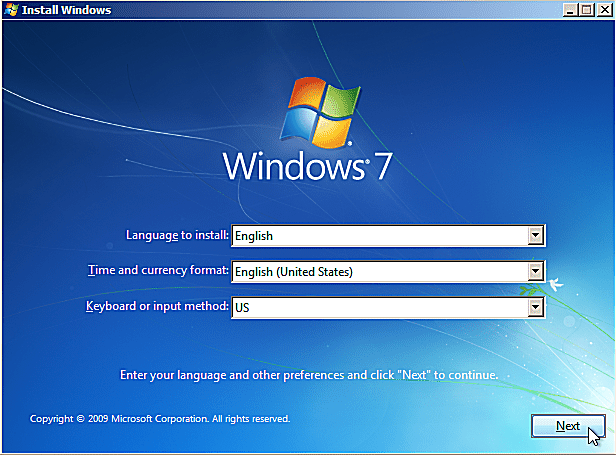This screenshot has height=455, width=616.
Task: Click the "Keyboard or input method:" label
Action: (157, 306)
